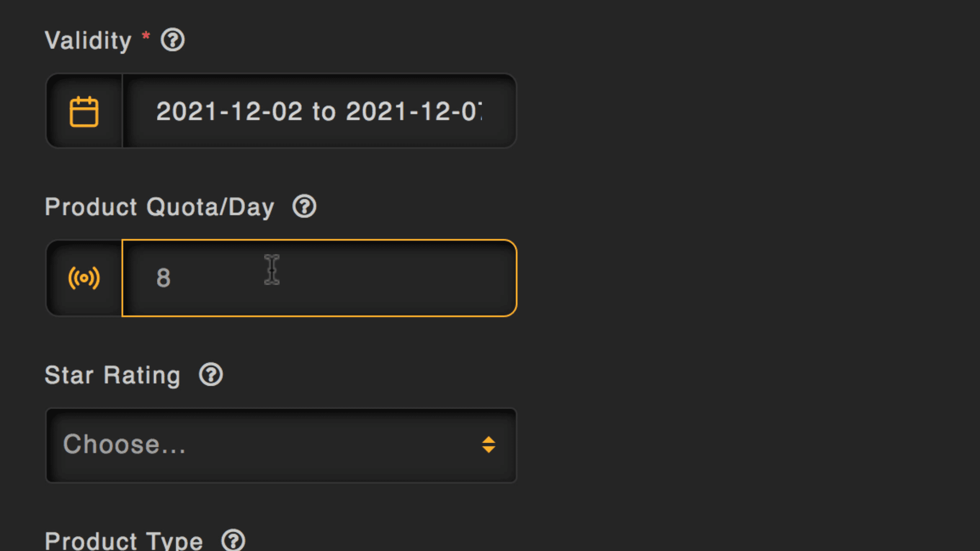Show help for Star Rating
The width and height of the screenshot is (980, 551).
point(211,375)
